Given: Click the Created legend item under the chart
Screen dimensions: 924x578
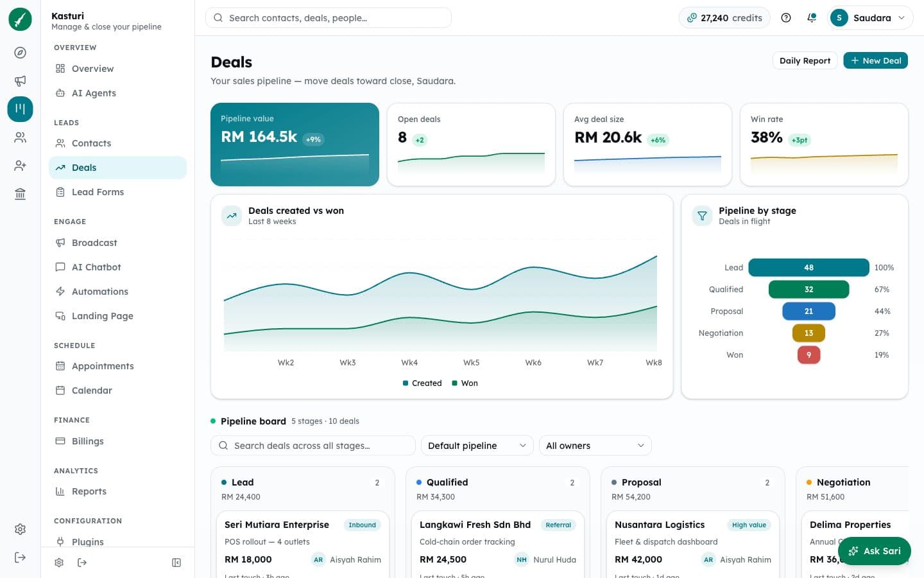Looking at the screenshot, I should click(x=422, y=383).
